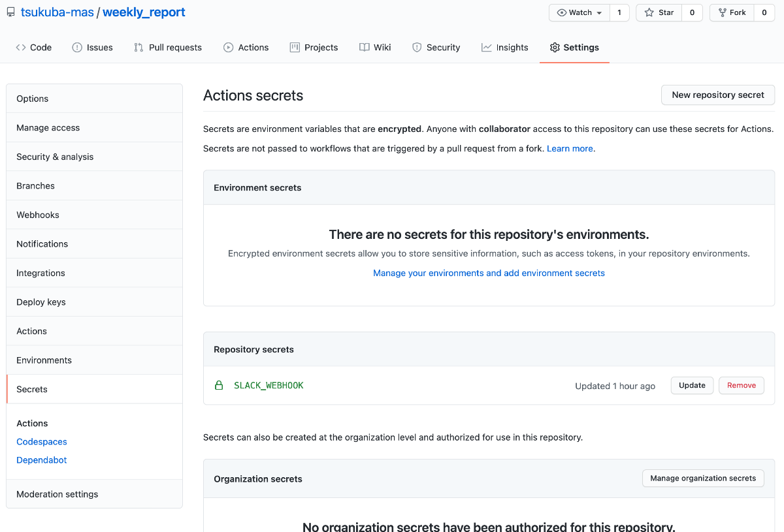
Task: Open the Watch dropdown
Action: pos(580,12)
